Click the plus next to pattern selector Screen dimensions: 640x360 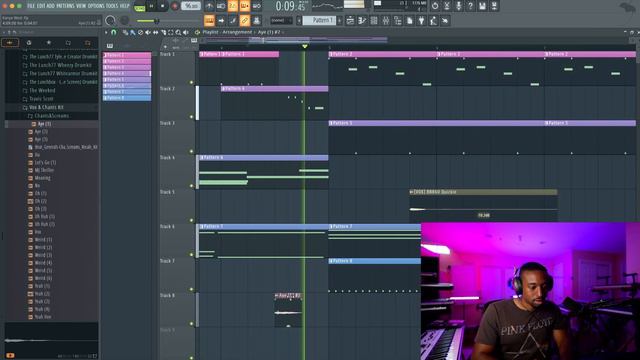coord(339,20)
